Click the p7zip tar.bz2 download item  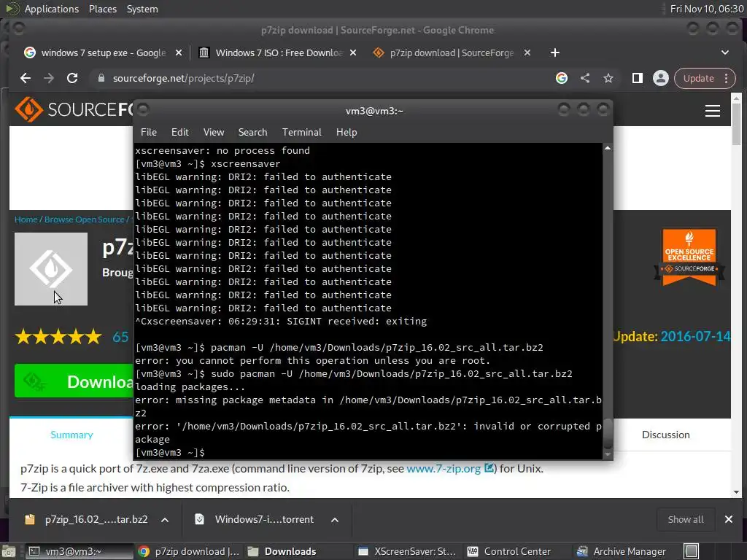(x=88, y=519)
